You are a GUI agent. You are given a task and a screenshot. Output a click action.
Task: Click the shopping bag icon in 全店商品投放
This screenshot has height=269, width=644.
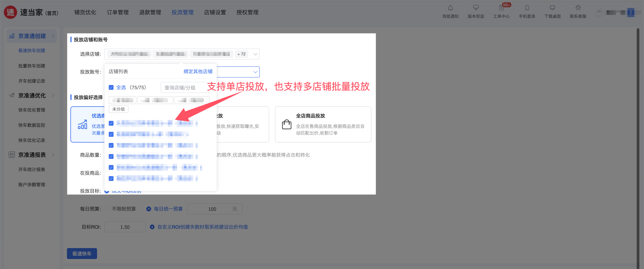pyautogui.click(x=287, y=124)
